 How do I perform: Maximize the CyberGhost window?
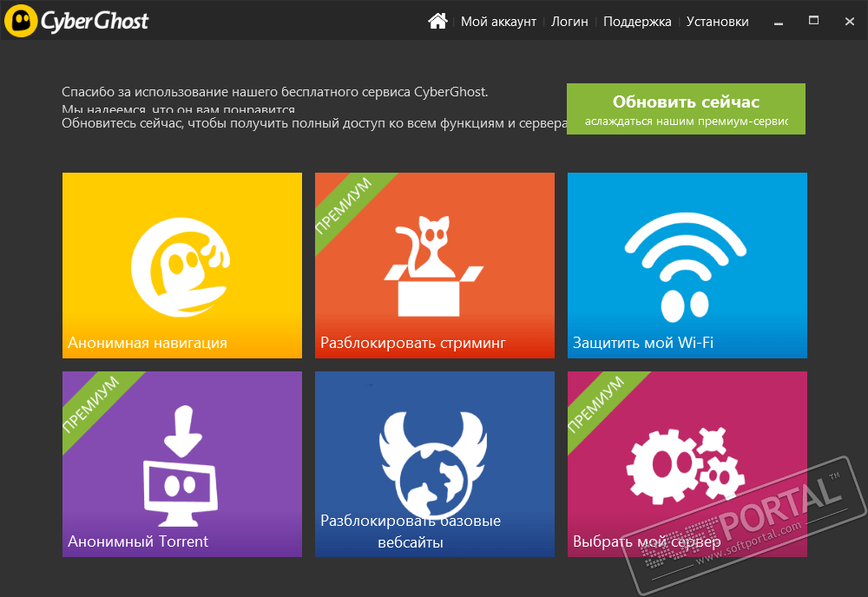pos(814,21)
